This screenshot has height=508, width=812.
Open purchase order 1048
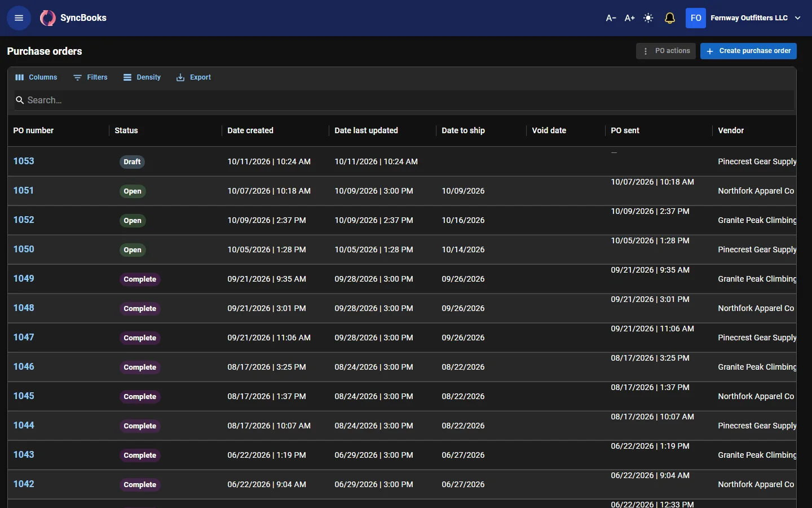click(x=24, y=308)
